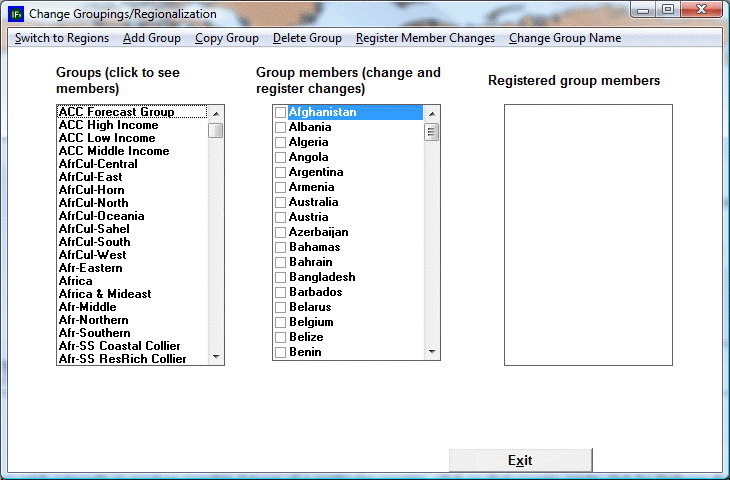Click Register Member Changes
The width and height of the screenshot is (730, 480).
425,38
